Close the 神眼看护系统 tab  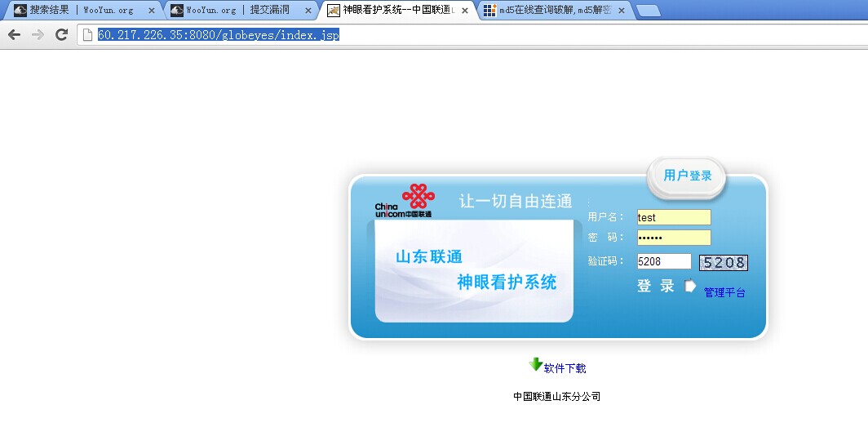click(x=465, y=11)
